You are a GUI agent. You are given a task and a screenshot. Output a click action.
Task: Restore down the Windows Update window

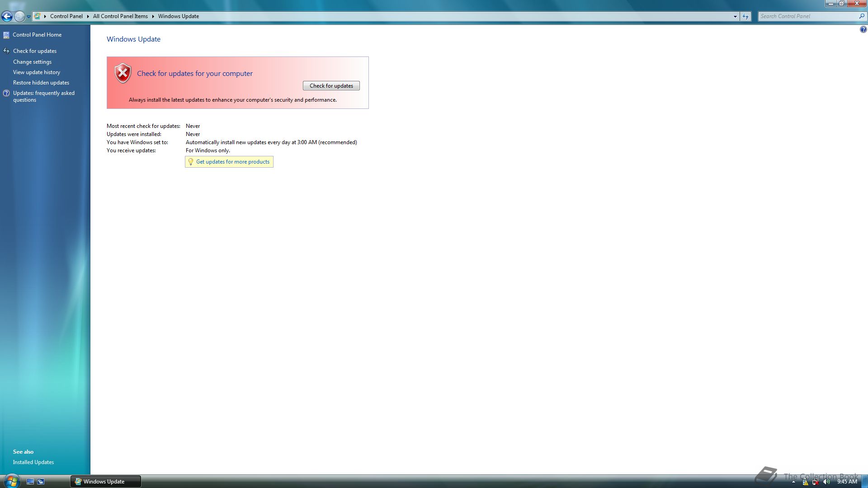coord(842,4)
